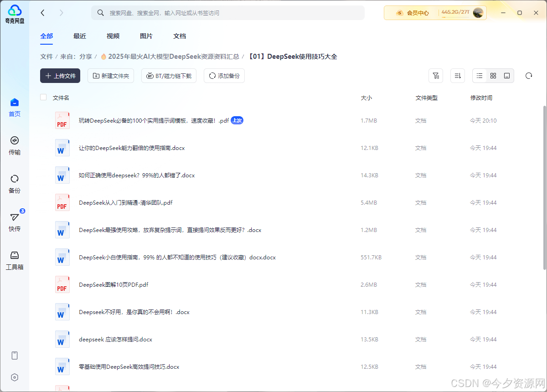Click Word icon of Deepseek不好用 file

tap(62, 312)
